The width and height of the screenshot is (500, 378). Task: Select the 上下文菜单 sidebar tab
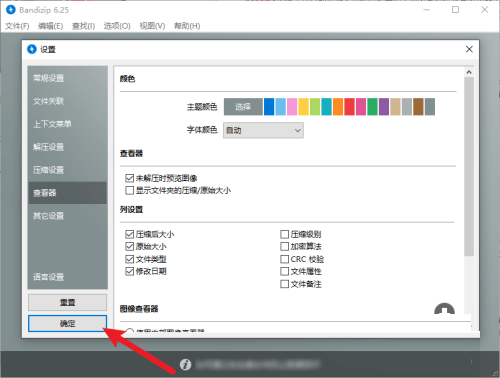pyautogui.click(x=68, y=124)
